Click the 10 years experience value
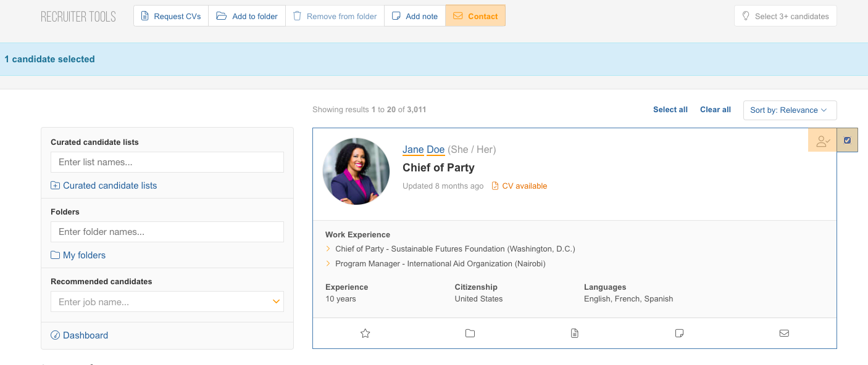The height and width of the screenshot is (365, 868). click(x=341, y=299)
